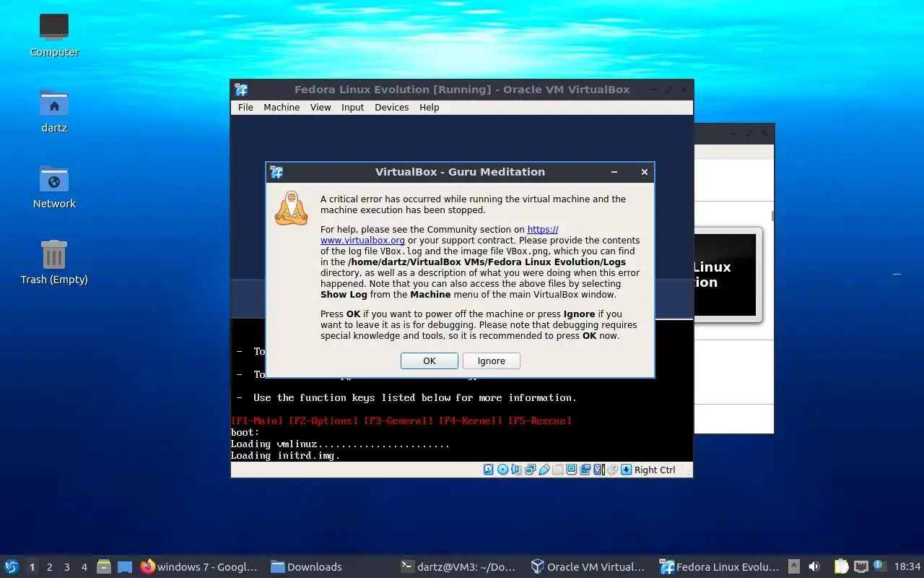Click the F1-Main boot option text
The width and height of the screenshot is (924, 578).
256,420
